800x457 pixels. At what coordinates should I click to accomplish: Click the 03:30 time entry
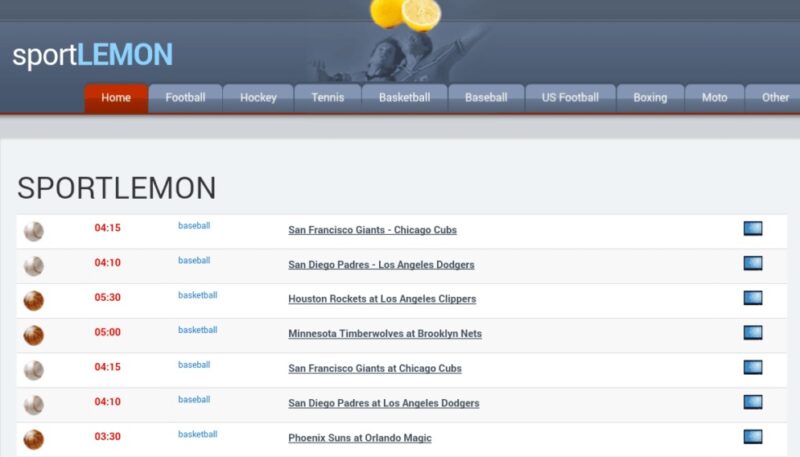point(108,436)
